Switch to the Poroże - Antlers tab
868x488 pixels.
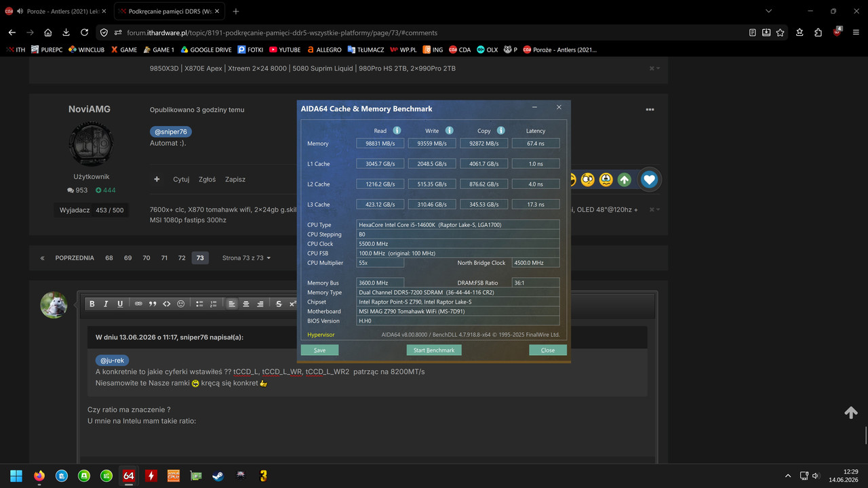point(56,12)
